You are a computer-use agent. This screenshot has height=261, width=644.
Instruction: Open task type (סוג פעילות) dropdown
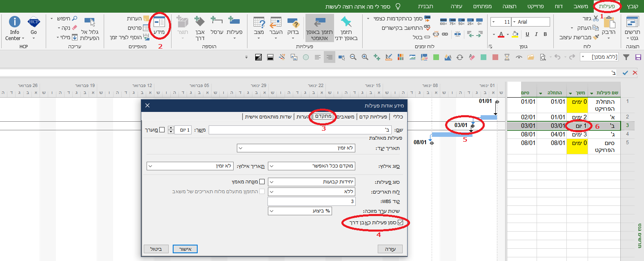pyautogui.click(x=271, y=182)
